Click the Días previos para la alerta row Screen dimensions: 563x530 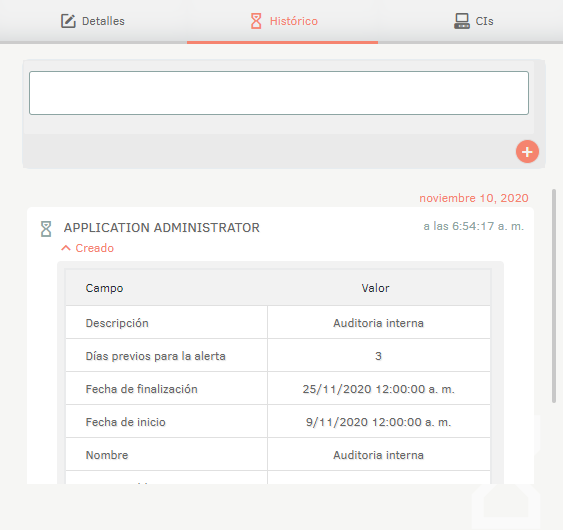(278, 356)
